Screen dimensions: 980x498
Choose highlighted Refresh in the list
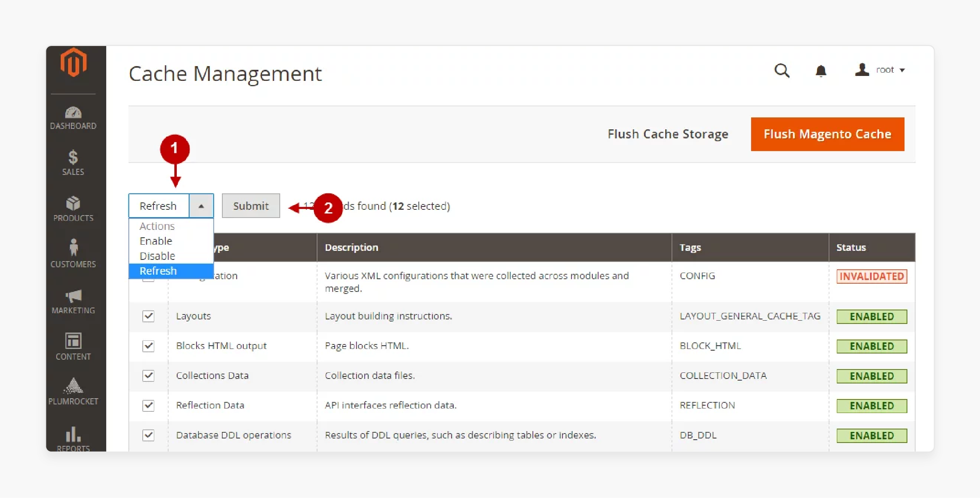[x=171, y=271]
